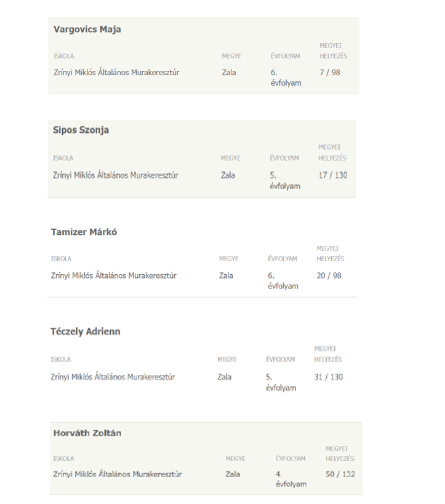Image resolution: width=445 pixels, height=504 pixels.
Task: Click 6. évfolyam in Tamizer Márkó's row
Action: 283,280
